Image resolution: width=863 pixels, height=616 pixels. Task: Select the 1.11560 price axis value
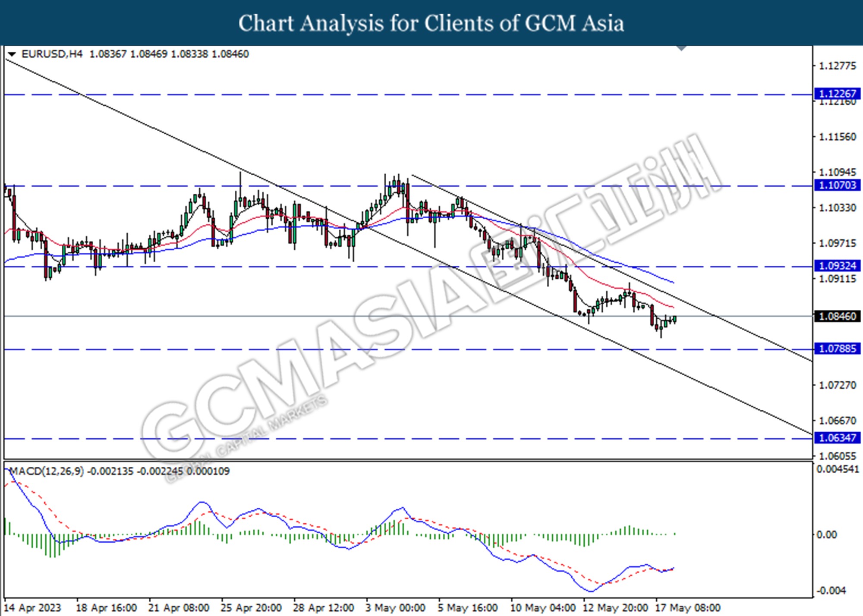[837, 137]
